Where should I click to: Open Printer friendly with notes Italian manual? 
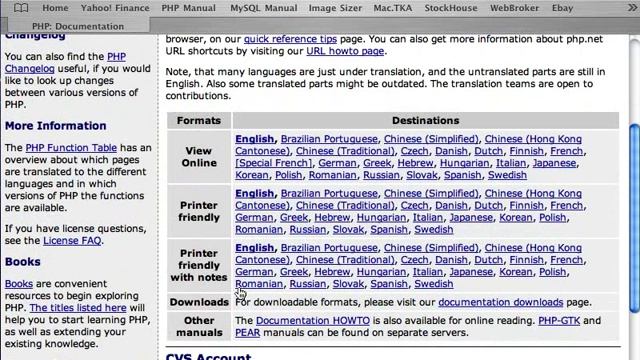pos(428,272)
